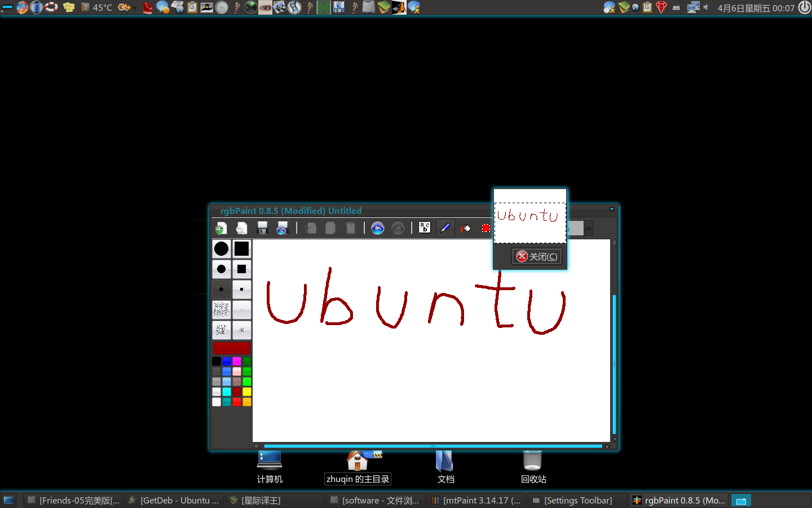Open the sticky notes applet
812x508 pixels.
point(69,7)
